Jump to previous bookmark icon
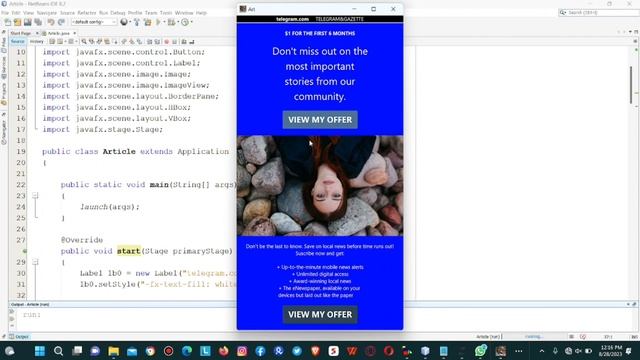Image resolution: width=640 pixels, height=360 pixels. pos(123,41)
